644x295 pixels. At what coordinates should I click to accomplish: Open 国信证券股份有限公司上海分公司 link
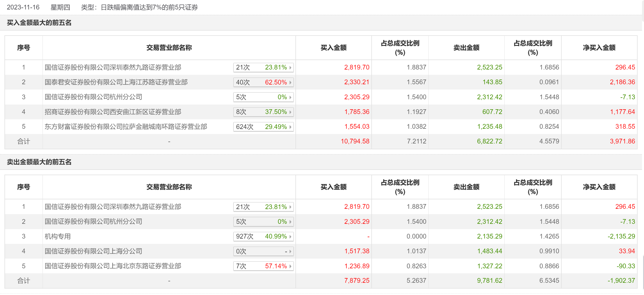(93, 251)
